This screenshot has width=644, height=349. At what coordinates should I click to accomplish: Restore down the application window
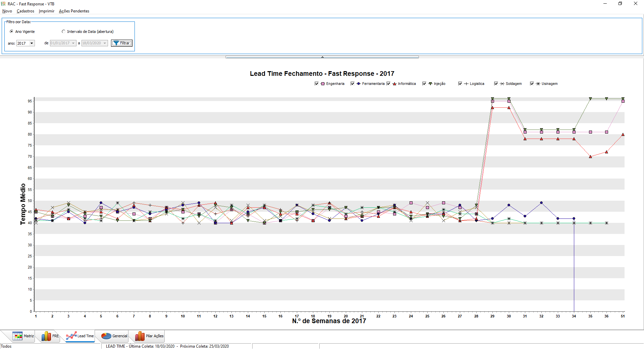[620, 4]
